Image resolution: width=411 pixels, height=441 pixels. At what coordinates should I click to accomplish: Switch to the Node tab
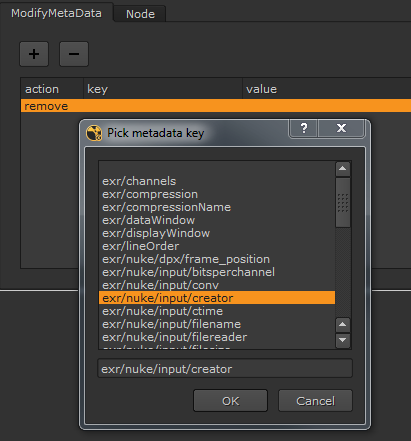tap(140, 14)
